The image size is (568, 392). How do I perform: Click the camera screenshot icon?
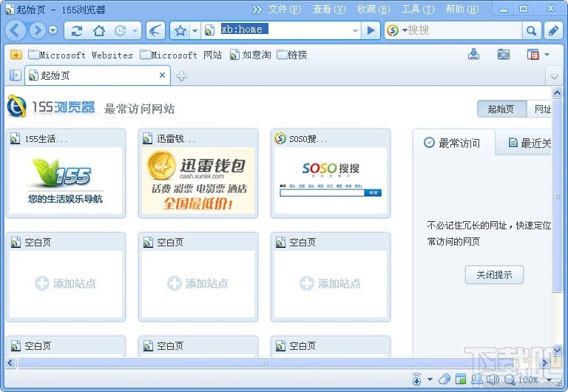pyautogui.click(x=503, y=54)
